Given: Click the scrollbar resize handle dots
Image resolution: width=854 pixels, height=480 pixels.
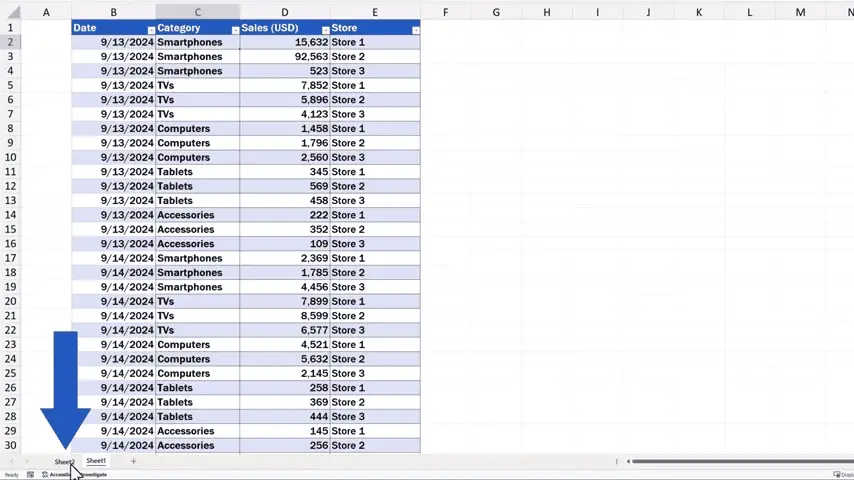Looking at the screenshot, I should pyautogui.click(x=617, y=461).
